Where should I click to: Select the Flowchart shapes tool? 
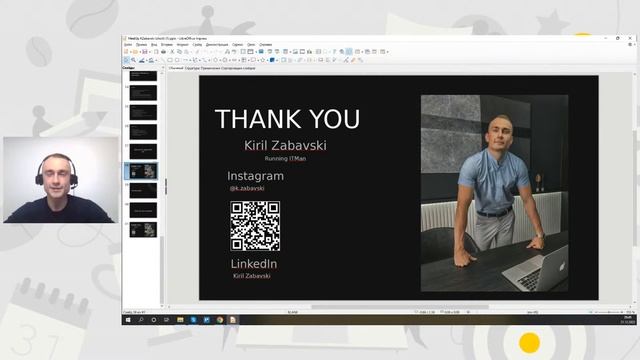click(x=244, y=60)
